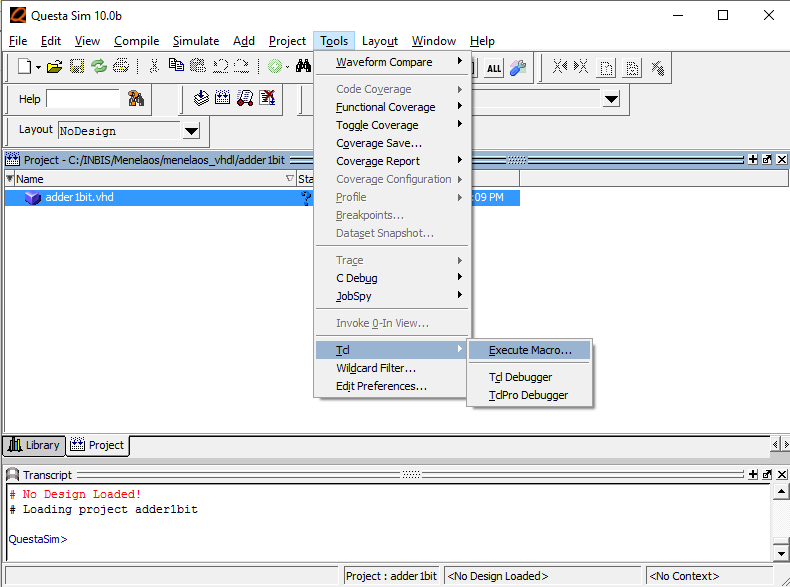The height and width of the screenshot is (587, 790).
Task: Choose Coverage Save… from Tools menu
Action: [x=391, y=143]
